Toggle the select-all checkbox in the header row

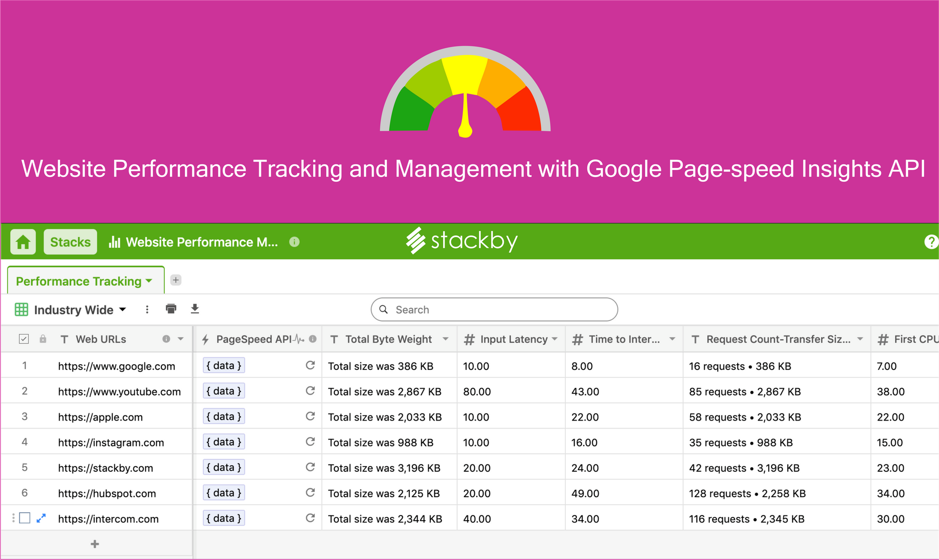(23, 338)
